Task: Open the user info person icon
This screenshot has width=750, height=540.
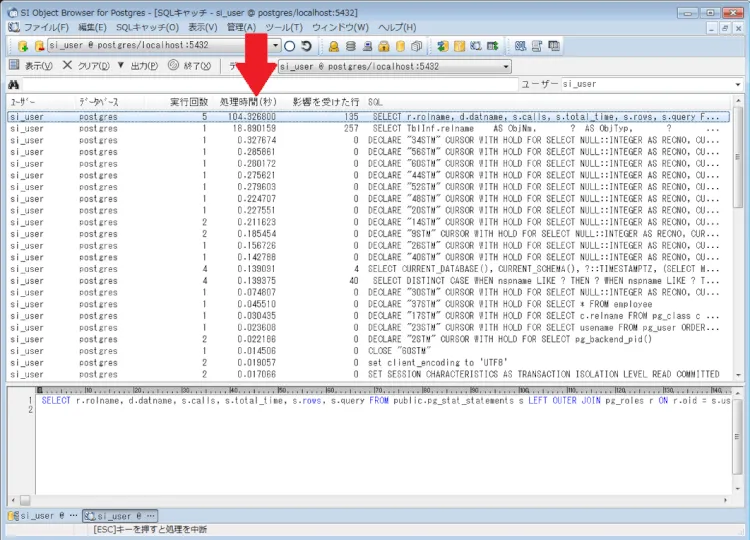Action: (x=334, y=46)
